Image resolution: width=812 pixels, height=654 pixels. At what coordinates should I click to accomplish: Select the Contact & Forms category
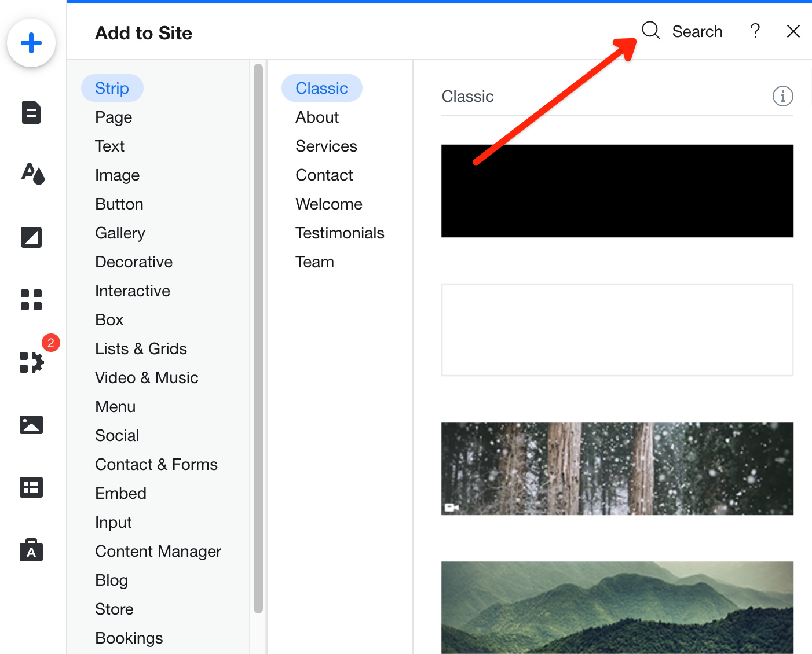pos(156,464)
